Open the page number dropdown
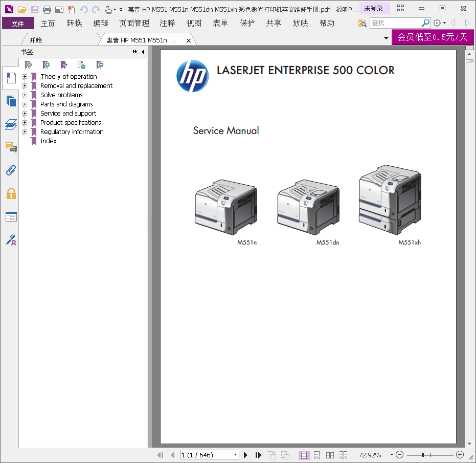Screen dimensions: 476x463 [x=235, y=455]
